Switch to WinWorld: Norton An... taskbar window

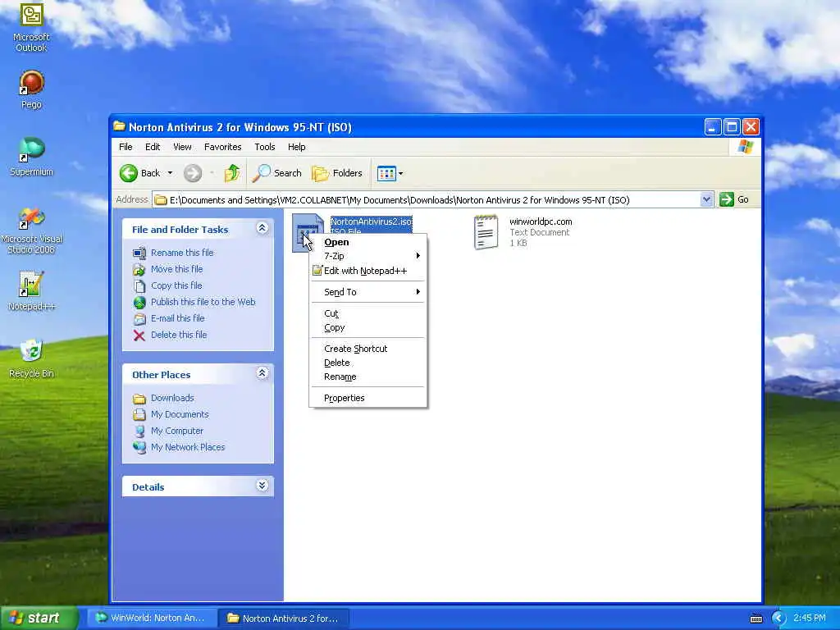[152, 618]
